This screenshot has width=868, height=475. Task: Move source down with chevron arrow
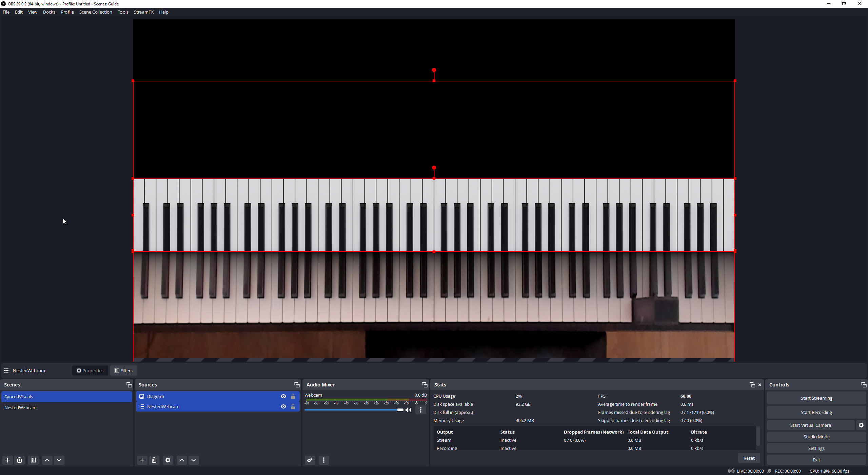click(x=194, y=460)
